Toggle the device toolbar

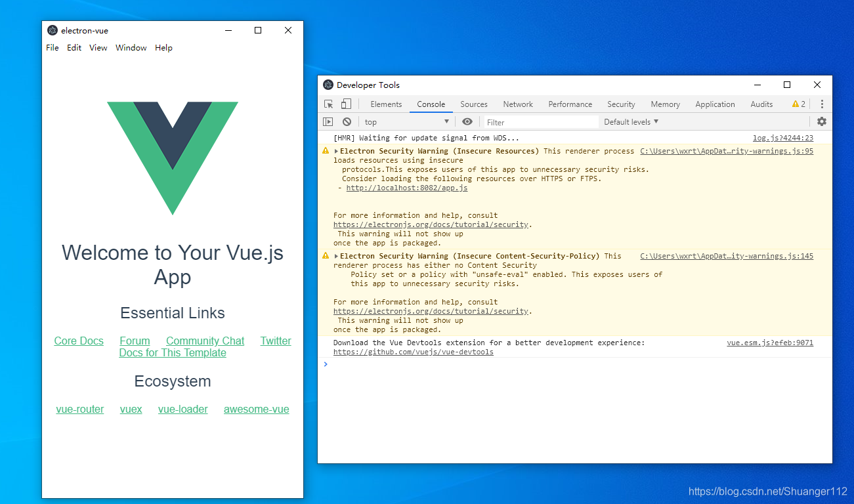pyautogui.click(x=346, y=104)
